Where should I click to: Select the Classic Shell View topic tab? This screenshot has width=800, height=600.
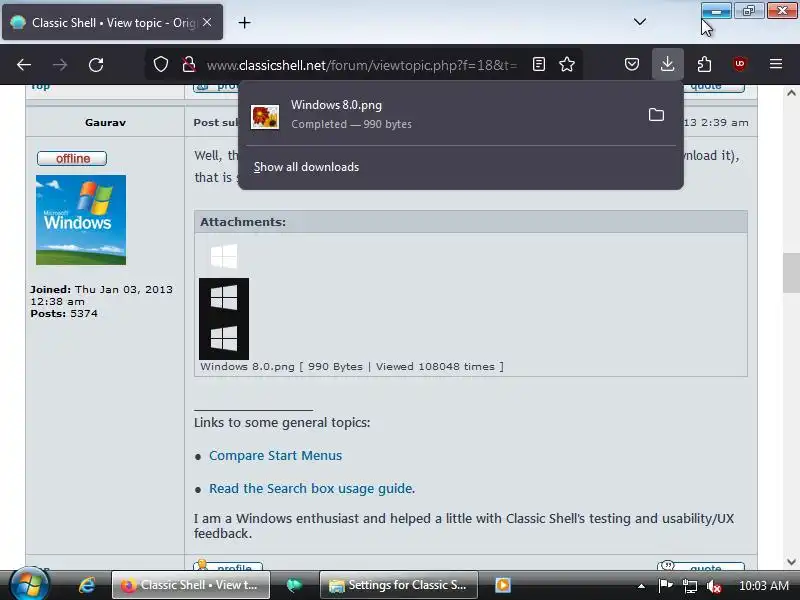pyautogui.click(x=112, y=22)
